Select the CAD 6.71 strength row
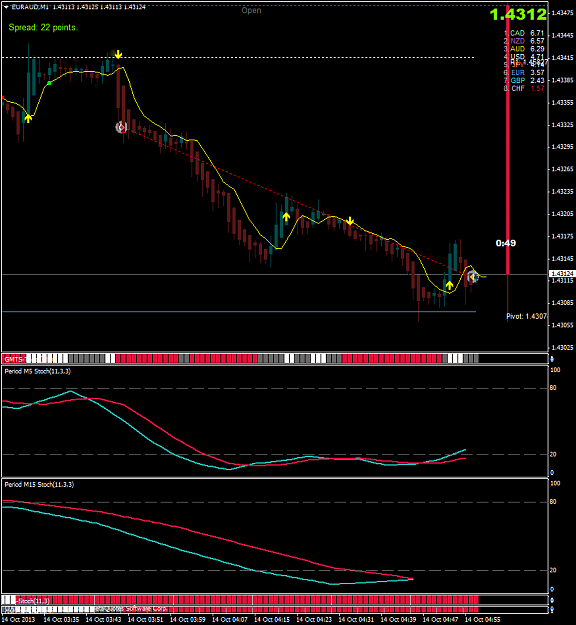The image size is (576, 625). tap(524, 33)
